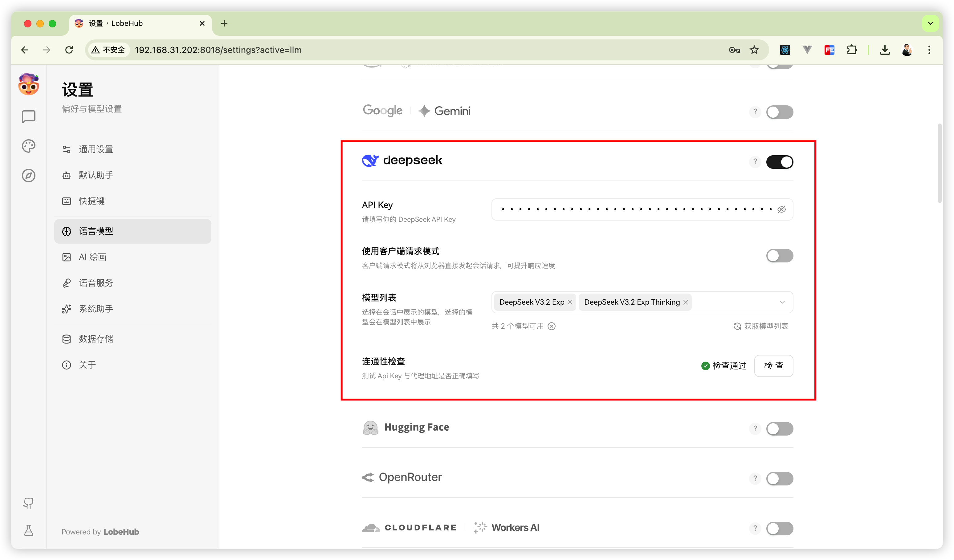This screenshot has height=560, width=954.
Task: Remove DeepSeek V3.2 Exp Thinking tag
Action: [686, 302]
